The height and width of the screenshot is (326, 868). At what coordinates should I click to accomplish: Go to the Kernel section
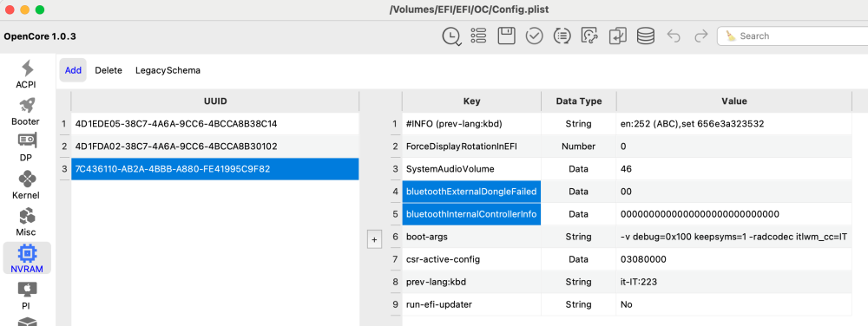click(26, 185)
